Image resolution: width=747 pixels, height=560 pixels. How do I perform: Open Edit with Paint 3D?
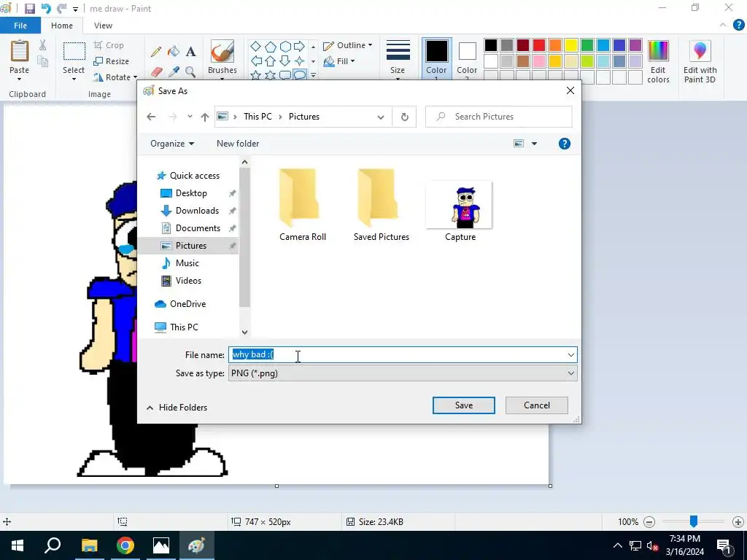click(700, 61)
